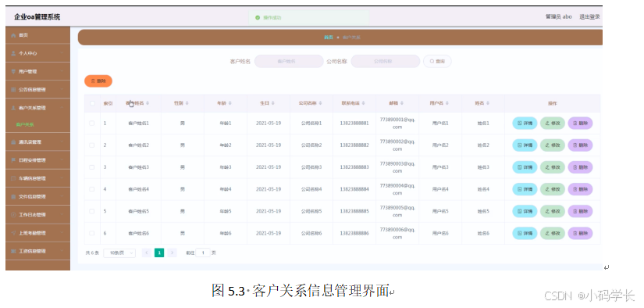Screen dimensions: 644x308
Task: Expand the 文件信息管理 menu chevron
Action: (x=62, y=196)
